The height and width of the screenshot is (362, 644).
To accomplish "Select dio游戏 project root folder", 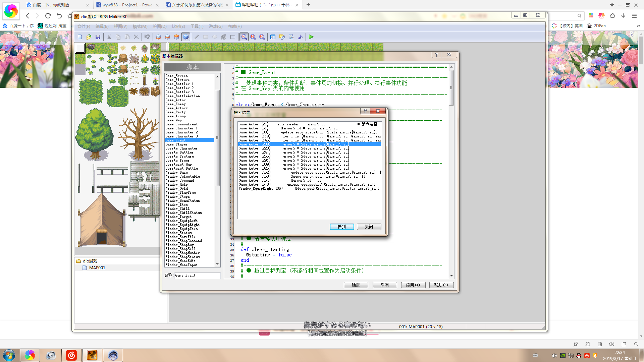I will click(x=90, y=261).
